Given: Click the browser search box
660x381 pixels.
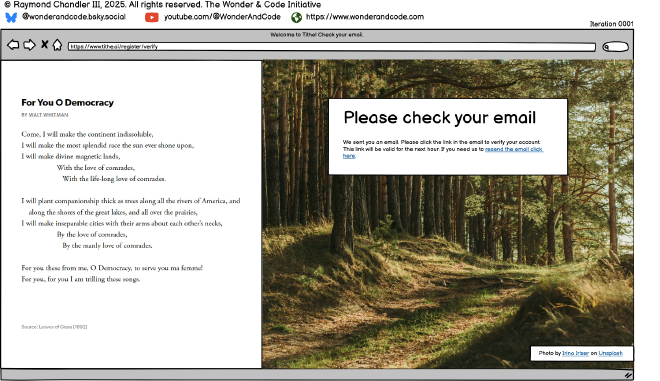Looking at the screenshot, I should click(x=615, y=47).
